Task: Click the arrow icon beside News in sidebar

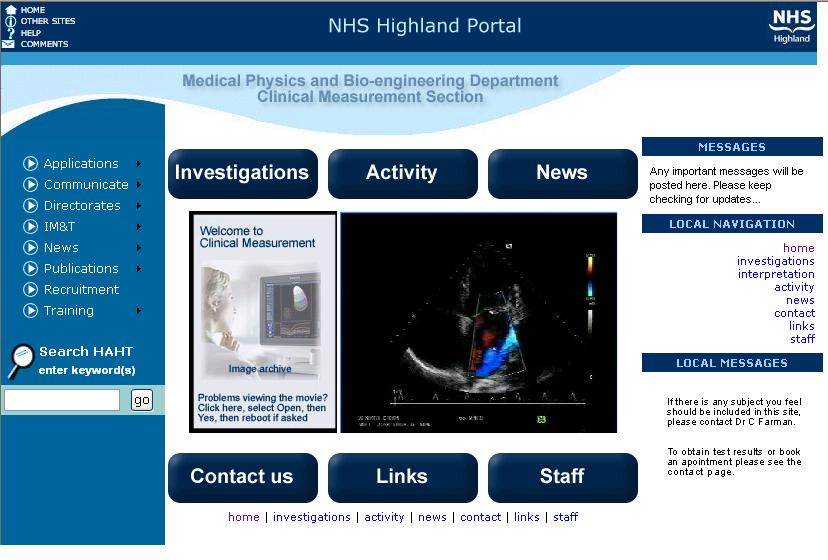Action: 31,247
